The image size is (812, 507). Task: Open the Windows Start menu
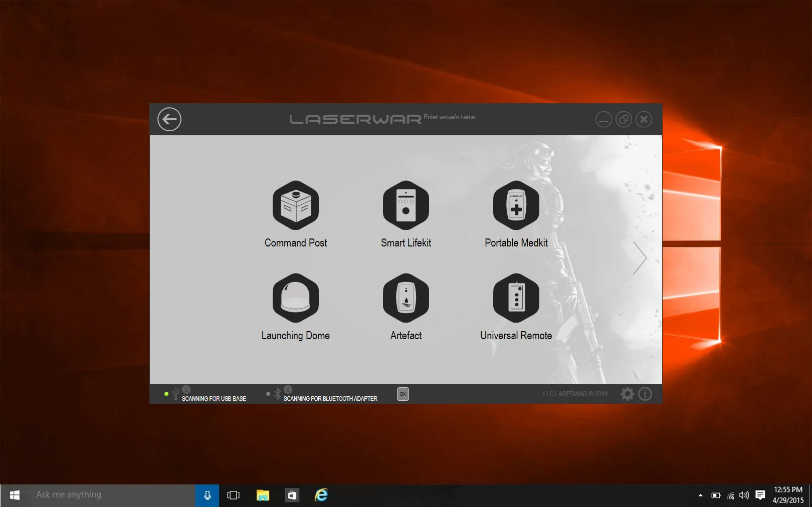(15, 495)
